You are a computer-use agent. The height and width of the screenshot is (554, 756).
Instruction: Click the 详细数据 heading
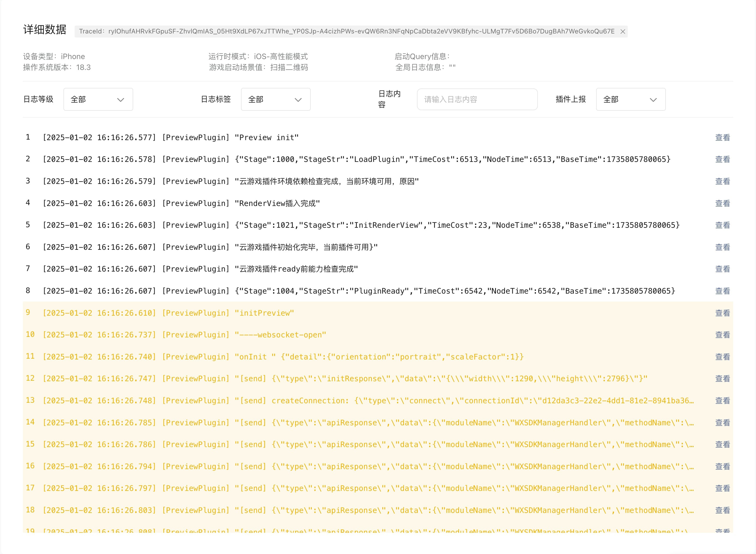pos(45,29)
